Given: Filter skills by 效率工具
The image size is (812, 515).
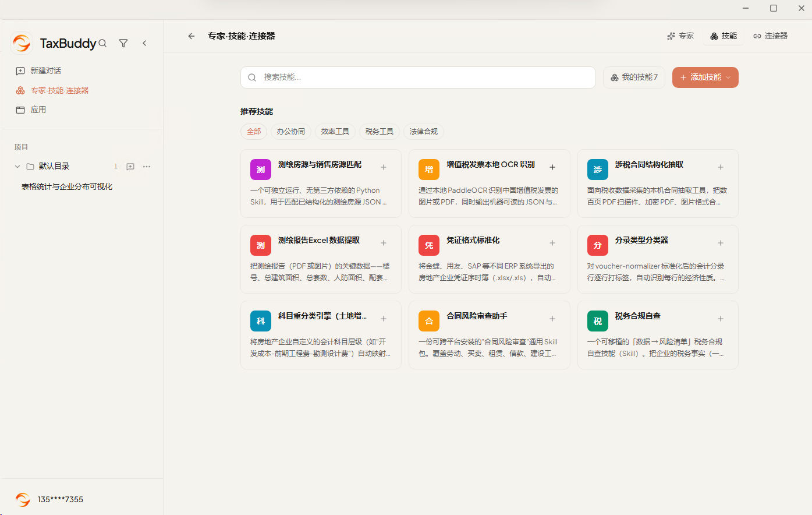Looking at the screenshot, I should click(335, 132).
